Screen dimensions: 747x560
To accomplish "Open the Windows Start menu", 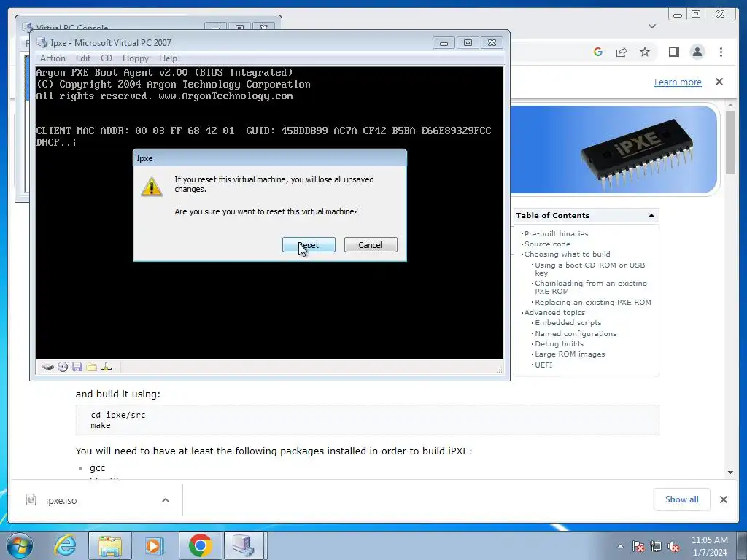I will click(20, 545).
